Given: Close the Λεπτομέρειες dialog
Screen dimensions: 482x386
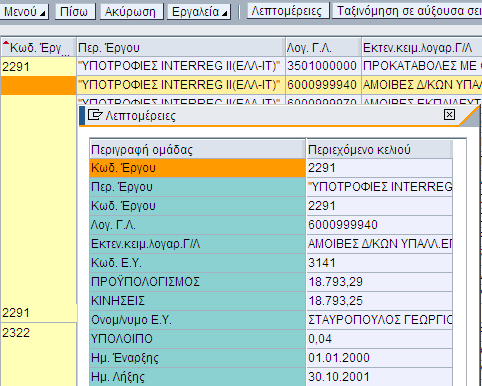Looking at the screenshot, I should [449, 115].
